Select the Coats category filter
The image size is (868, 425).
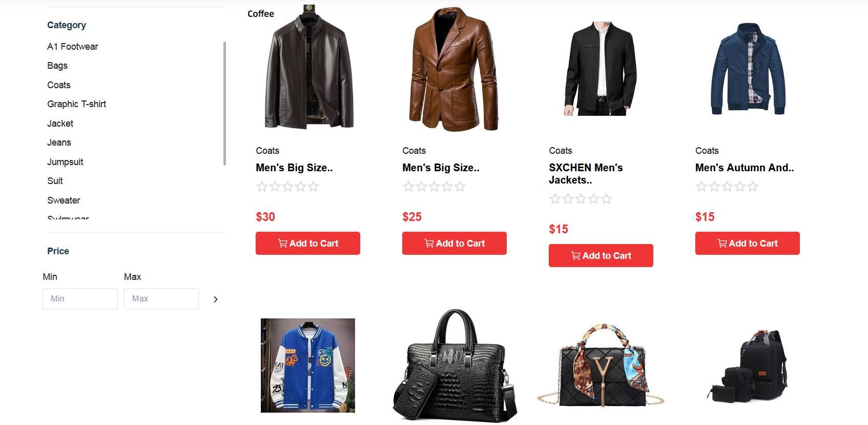coord(59,85)
